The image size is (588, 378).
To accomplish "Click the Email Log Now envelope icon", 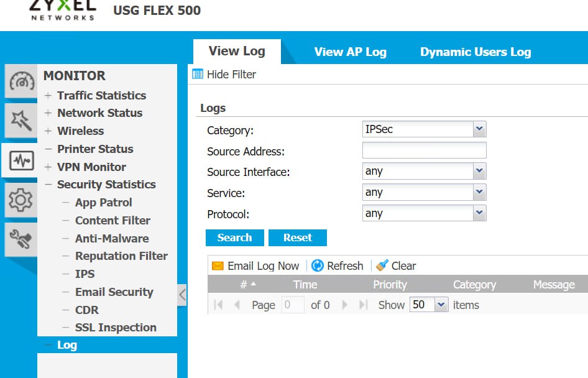I will 218,266.
